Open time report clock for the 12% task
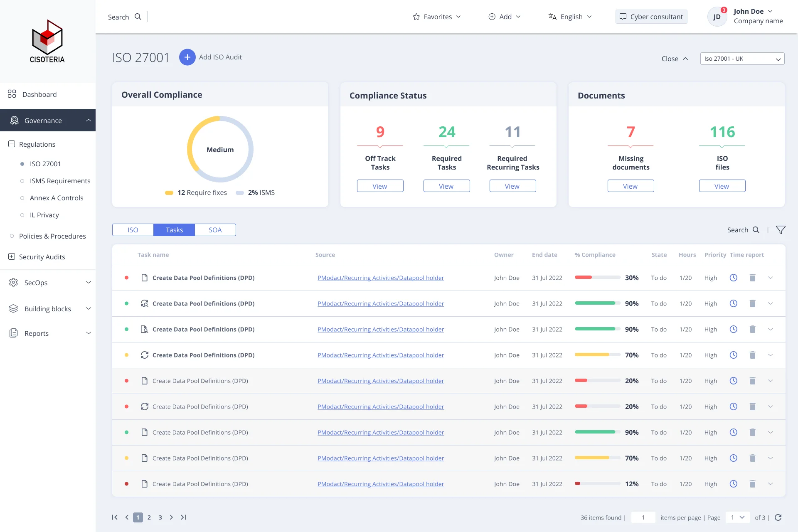This screenshot has height=532, width=798. 734,484
